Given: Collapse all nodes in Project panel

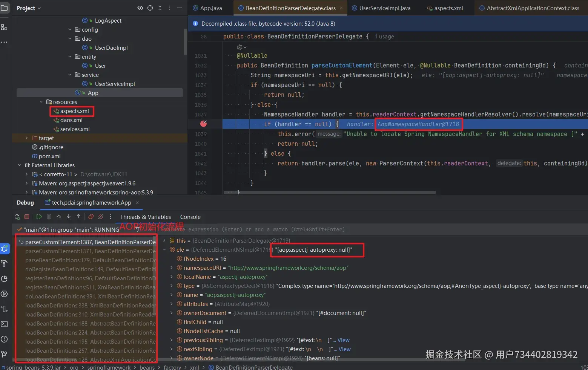Looking at the screenshot, I should [x=160, y=8].
